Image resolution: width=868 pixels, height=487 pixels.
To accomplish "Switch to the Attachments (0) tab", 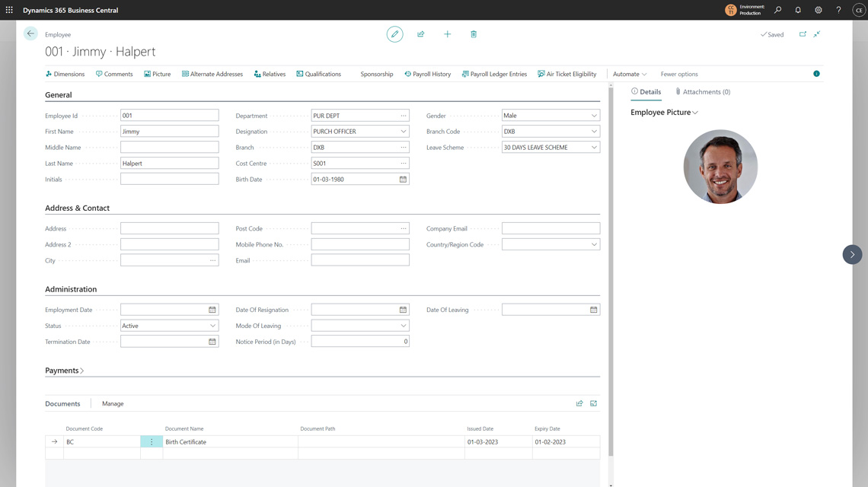I will [x=703, y=92].
